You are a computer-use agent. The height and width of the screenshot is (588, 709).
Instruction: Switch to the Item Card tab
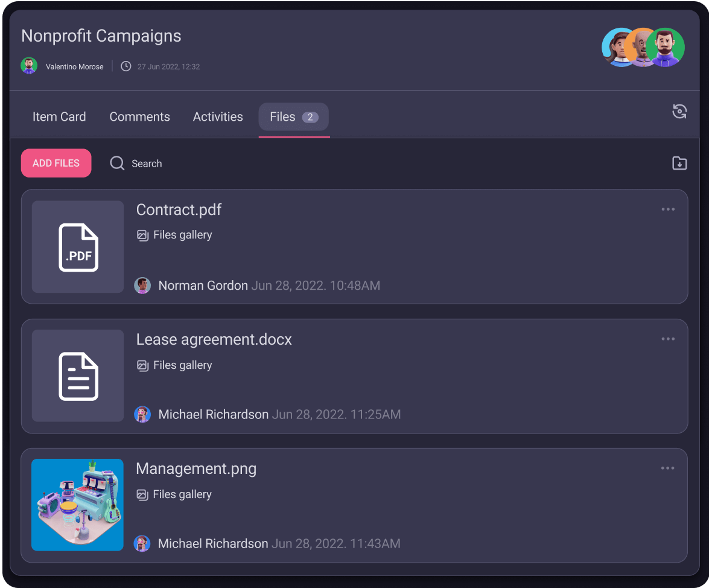[59, 117]
